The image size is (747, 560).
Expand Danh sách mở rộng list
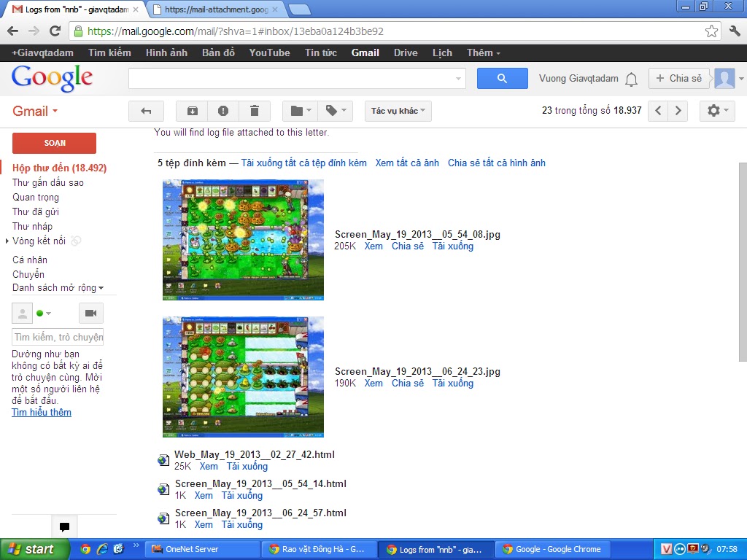pyautogui.click(x=58, y=287)
